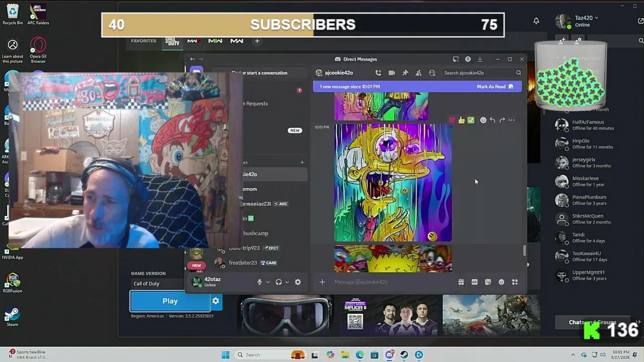
Task: Open Game Version Call of Duty dropdown
Action: [x=158, y=284]
